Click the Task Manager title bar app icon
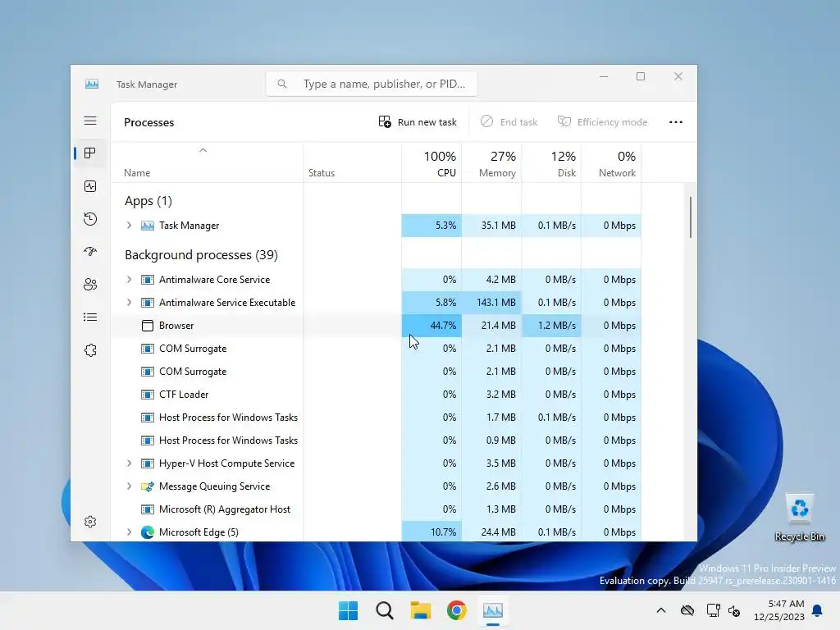Viewport: 840px width, 630px height. click(92, 84)
